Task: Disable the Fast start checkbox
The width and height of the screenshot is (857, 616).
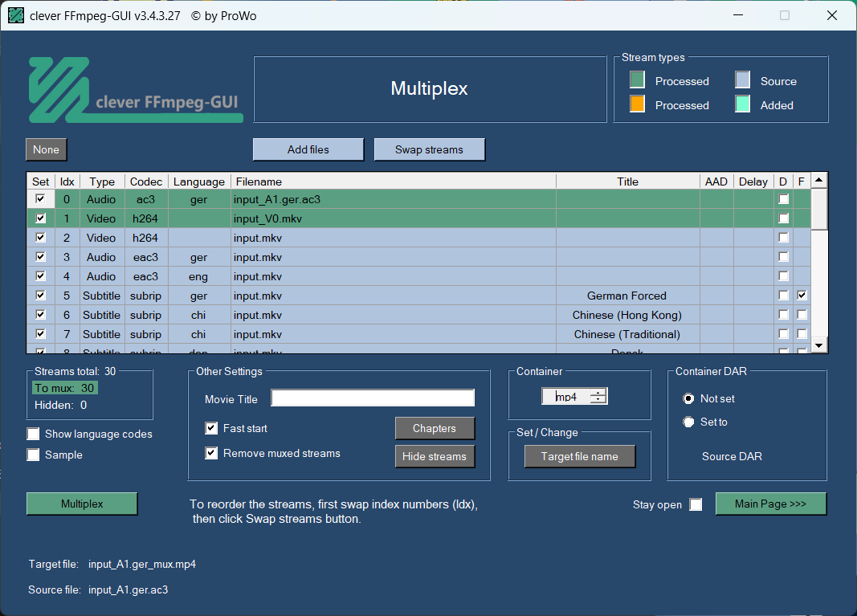Action: point(212,428)
